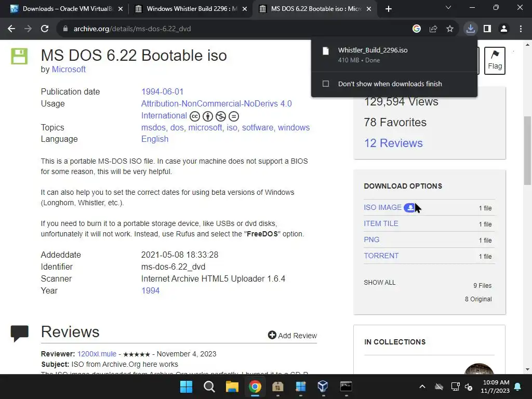Switch to Downloads Oracle VM VirtualBox tab
Viewport: 532px width, 399px height.
[66, 9]
